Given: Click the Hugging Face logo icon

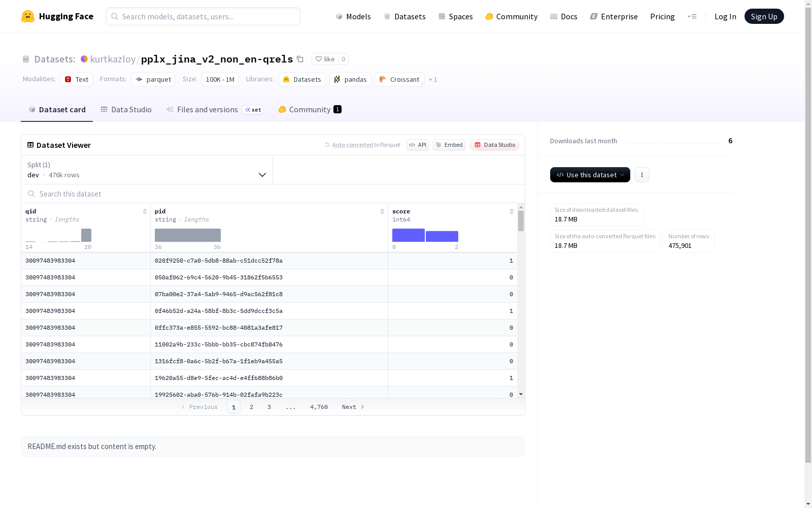Looking at the screenshot, I should point(28,16).
